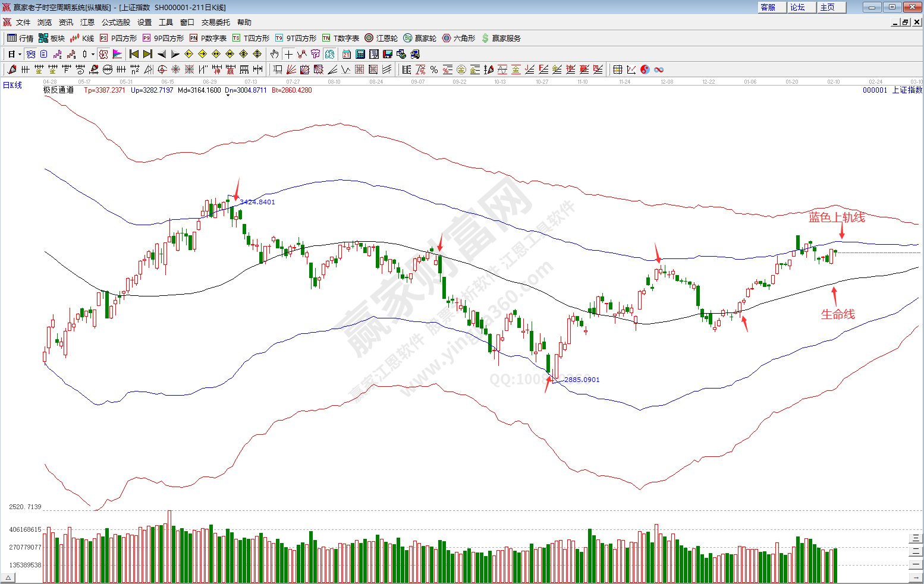Click the 客服 button in title bar
The image size is (924, 584).
(x=768, y=7)
